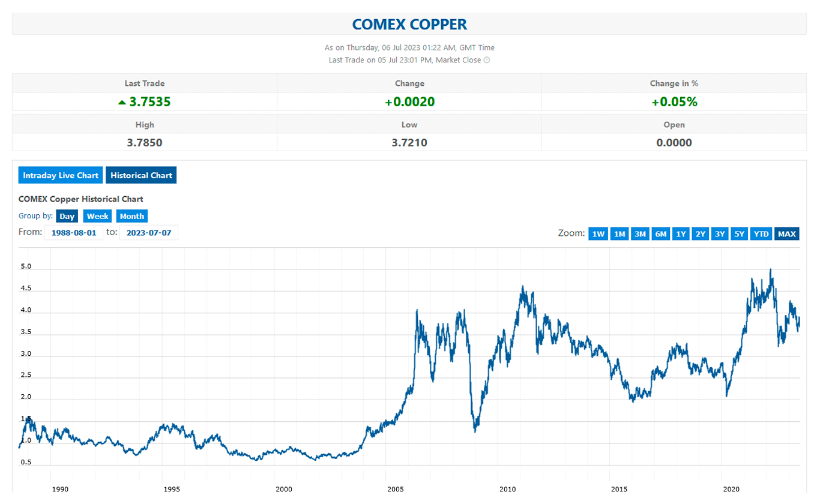Click the From date field
Image resolution: width=820 pixels, height=504 pixels.
click(74, 233)
